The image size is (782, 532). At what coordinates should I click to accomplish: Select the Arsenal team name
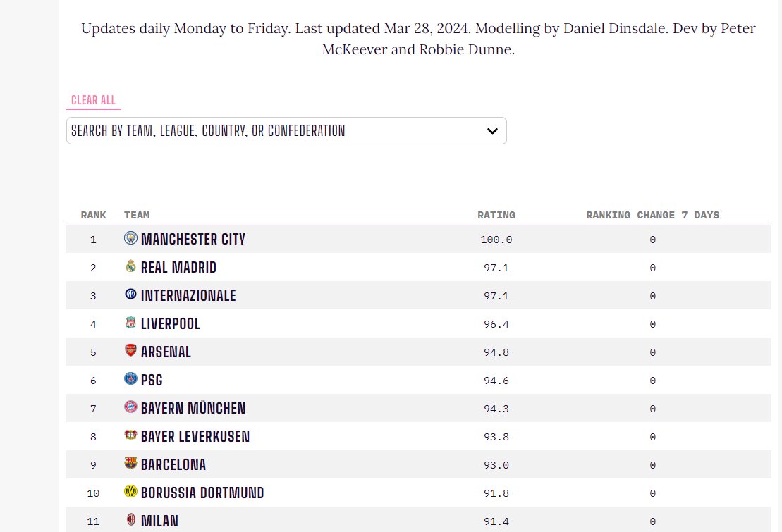tap(166, 352)
